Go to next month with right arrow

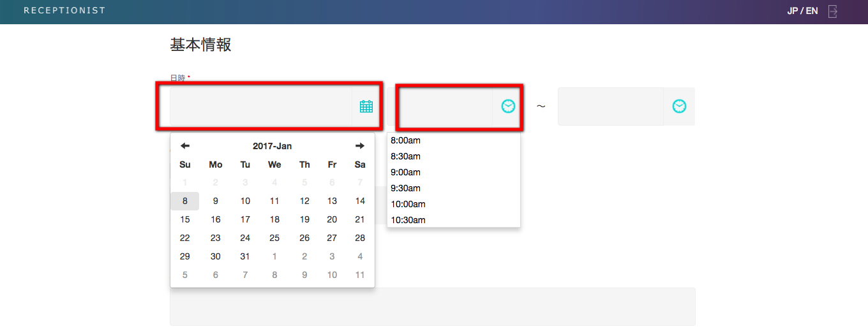point(360,146)
